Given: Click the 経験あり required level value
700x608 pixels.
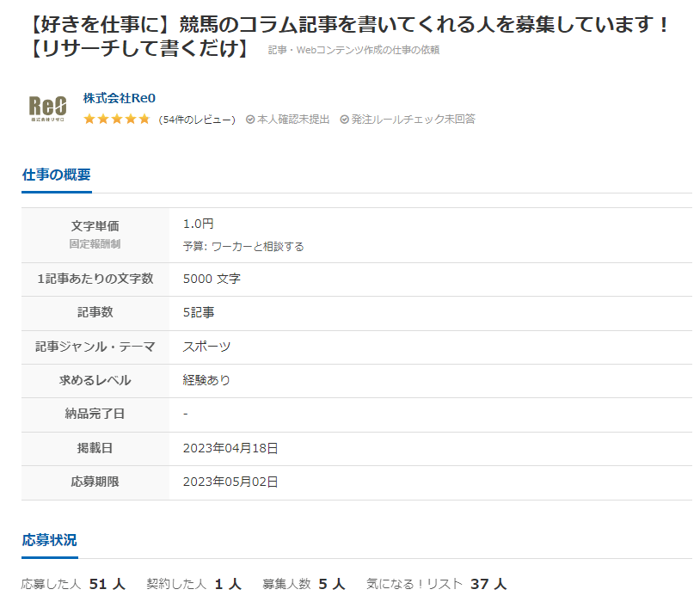Looking at the screenshot, I should coord(206,380).
